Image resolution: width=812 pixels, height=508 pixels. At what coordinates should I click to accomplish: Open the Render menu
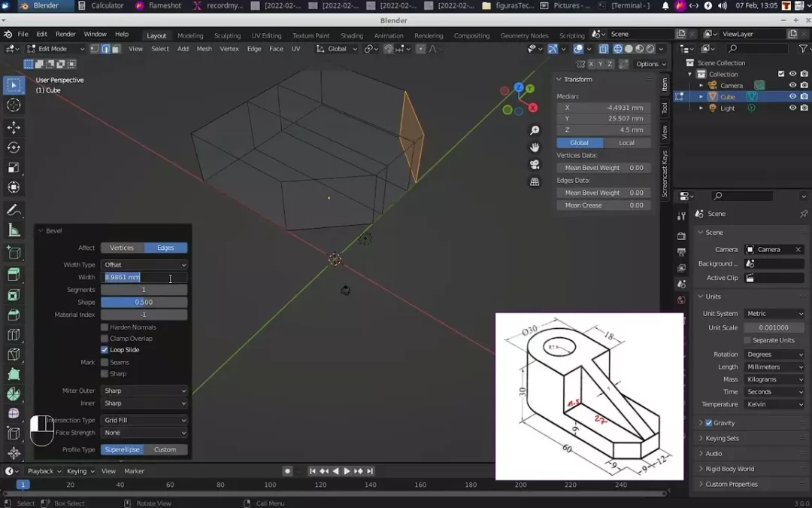coord(65,35)
